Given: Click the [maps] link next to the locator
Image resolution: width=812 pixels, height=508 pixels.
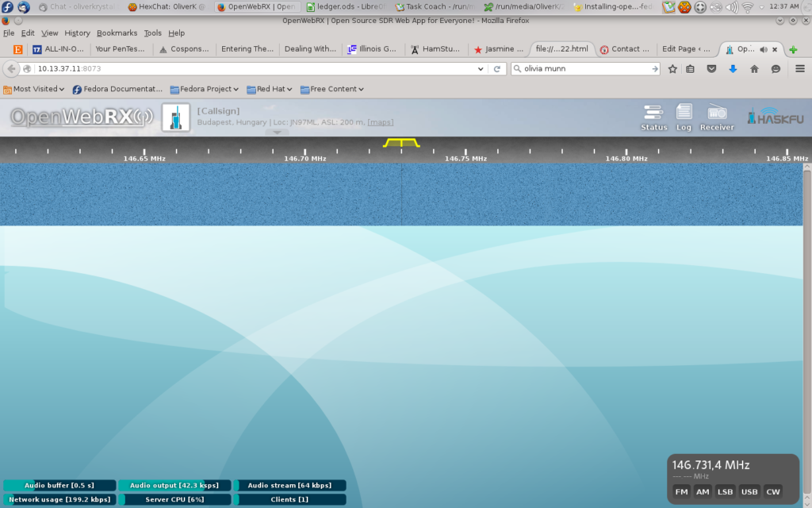Looking at the screenshot, I should tap(380, 121).
